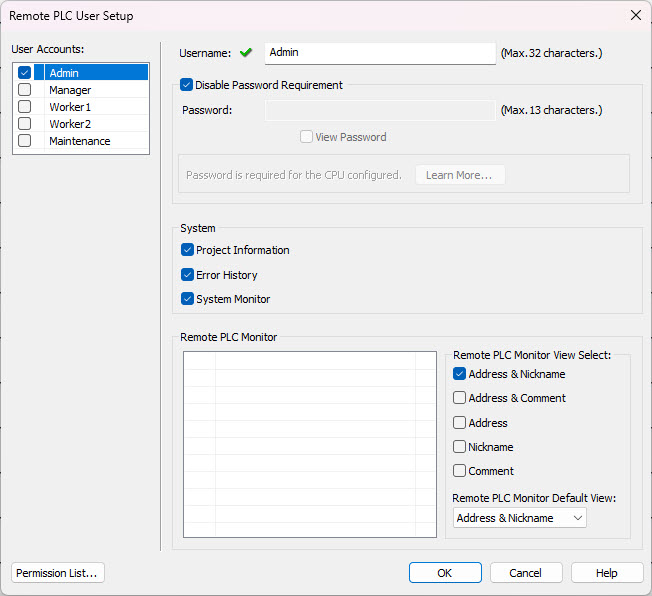Close the Remote PLC User Setup dialog
The image size is (652, 596).
point(635,15)
